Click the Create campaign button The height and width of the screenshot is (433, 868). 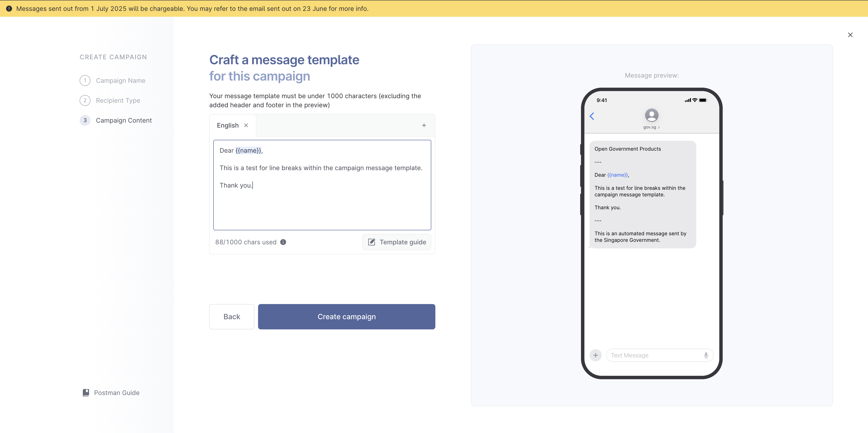tap(346, 316)
